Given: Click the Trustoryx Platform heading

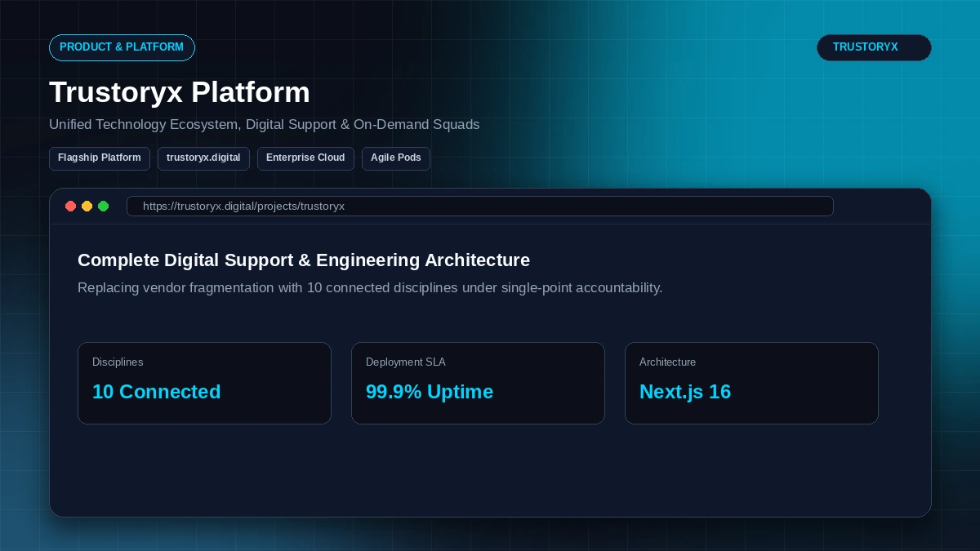Looking at the screenshot, I should pos(180,92).
